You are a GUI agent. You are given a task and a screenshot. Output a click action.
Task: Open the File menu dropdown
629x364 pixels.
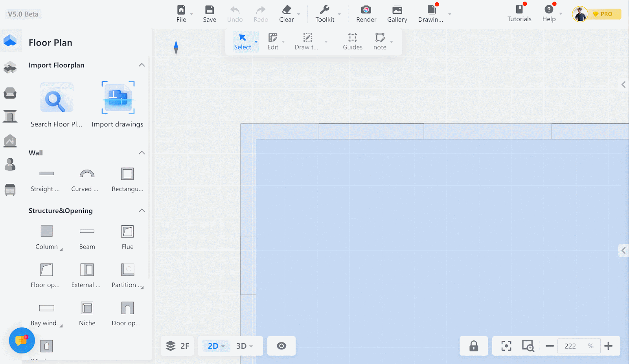pyautogui.click(x=181, y=14)
